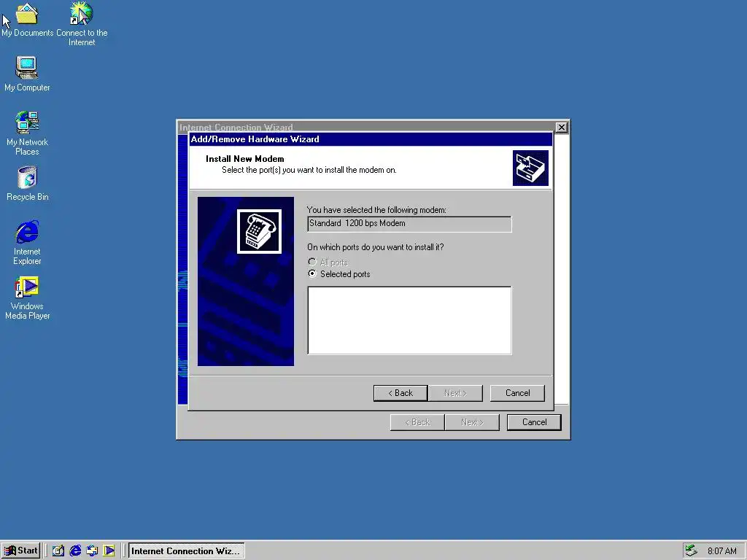Click Next in Internet Connection Wizard
The height and width of the screenshot is (560, 747).
coord(472,422)
